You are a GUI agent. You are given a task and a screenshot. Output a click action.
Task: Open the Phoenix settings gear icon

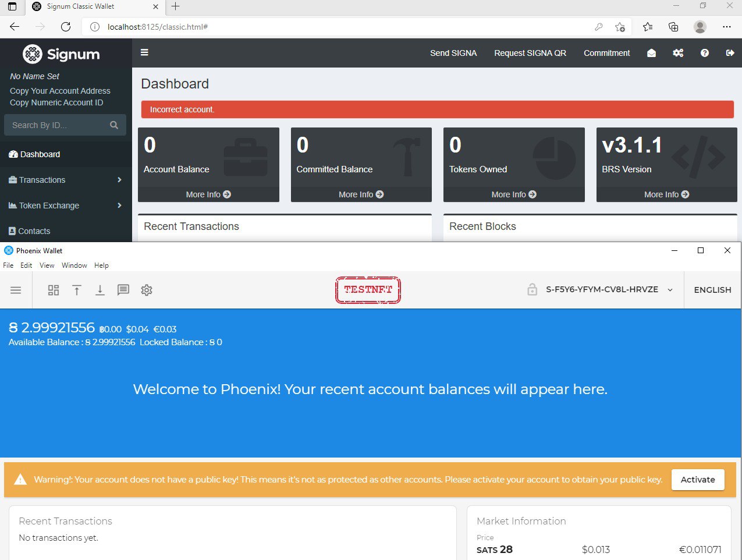(x=147, y=290)
